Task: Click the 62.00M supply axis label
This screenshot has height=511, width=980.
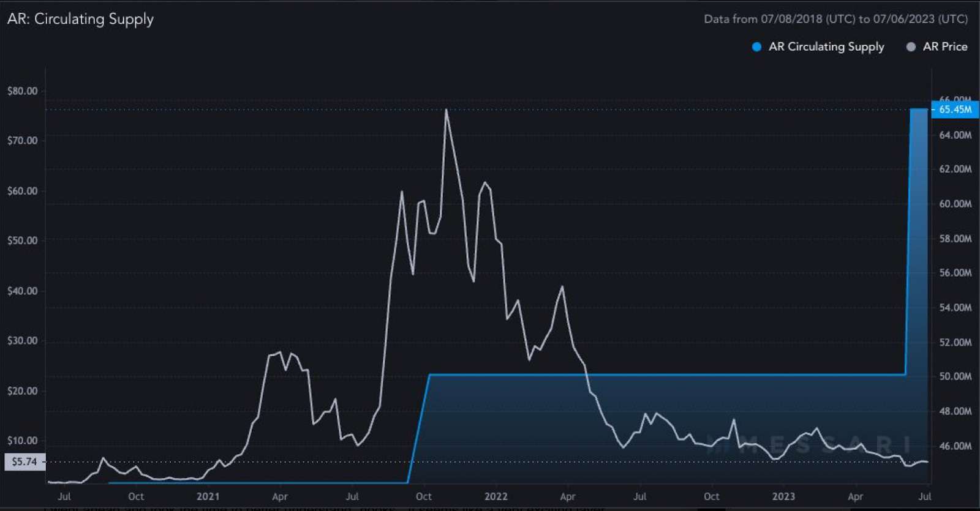Action: 956,169
